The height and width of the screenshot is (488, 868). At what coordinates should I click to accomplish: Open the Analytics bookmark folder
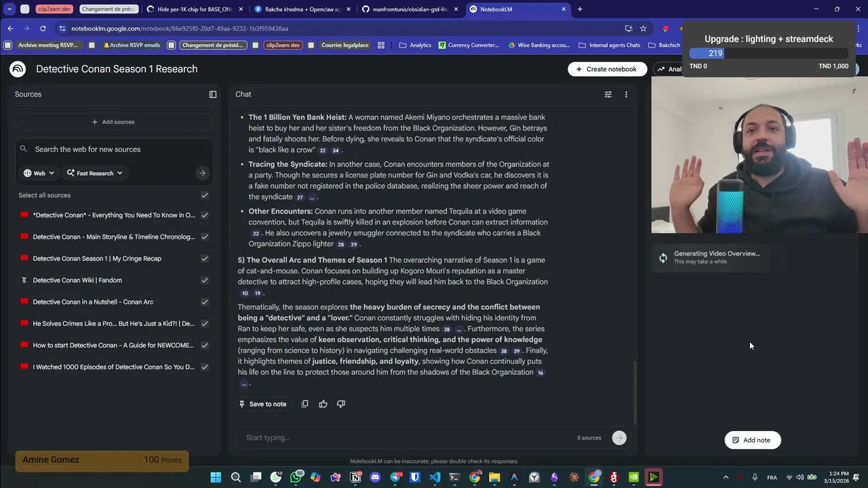415,45
